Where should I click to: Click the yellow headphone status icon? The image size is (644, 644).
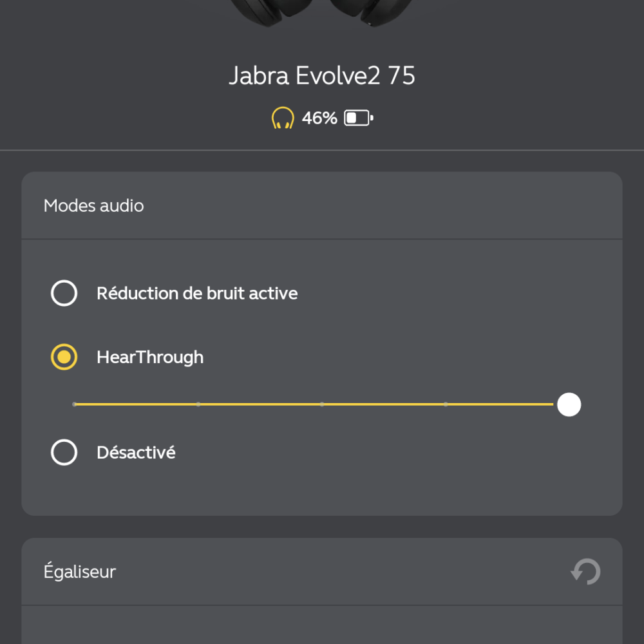point(283,118)
